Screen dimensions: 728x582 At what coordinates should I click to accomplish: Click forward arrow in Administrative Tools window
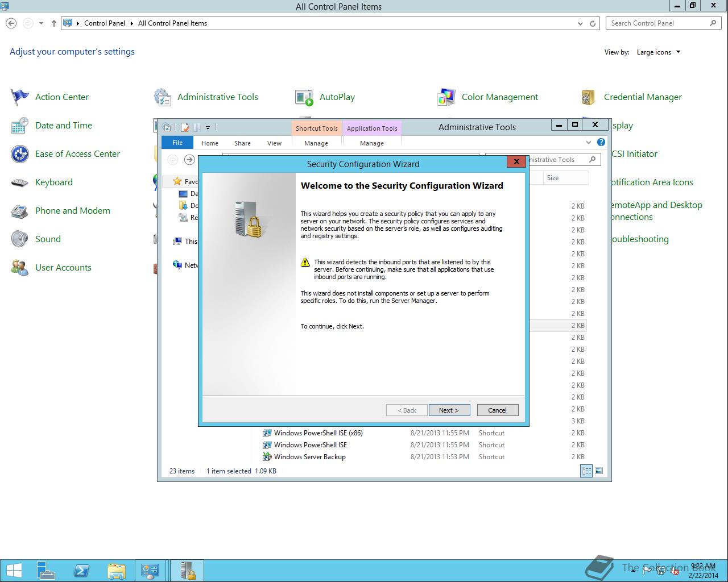189,160
